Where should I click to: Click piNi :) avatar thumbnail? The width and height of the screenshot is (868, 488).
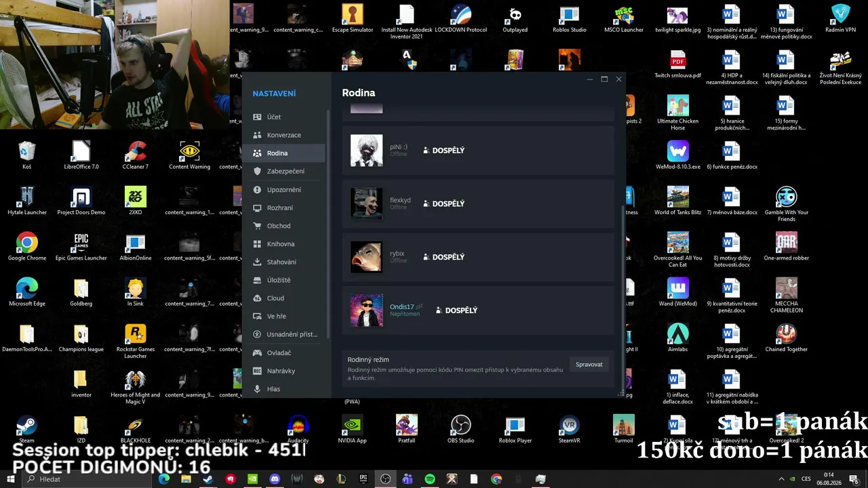(366, 150)
